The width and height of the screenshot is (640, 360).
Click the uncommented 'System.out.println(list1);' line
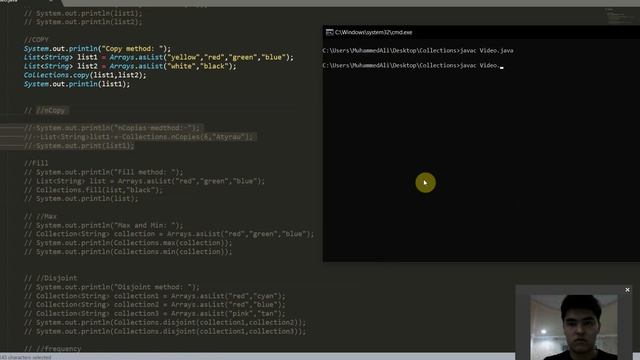coord(77,84)
